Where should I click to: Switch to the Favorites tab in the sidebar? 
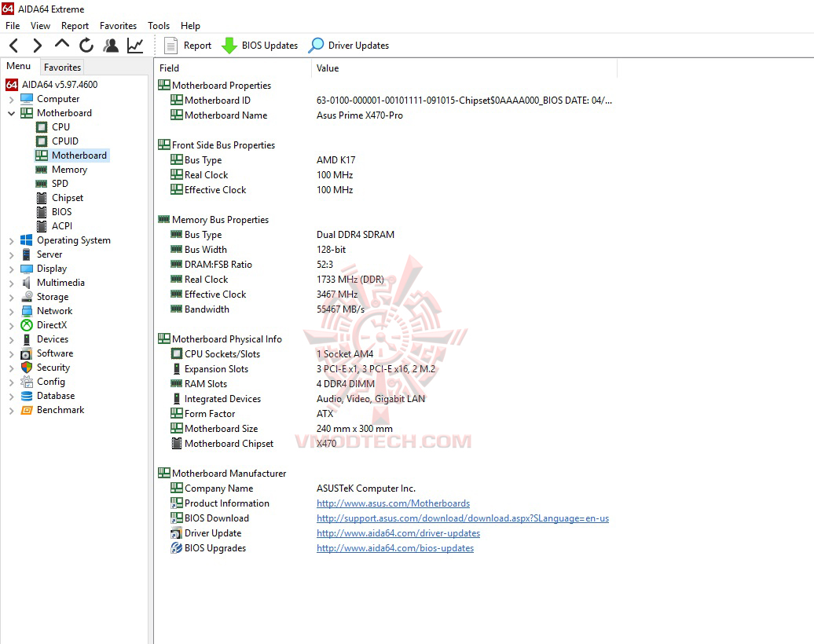click(x=62, y=68)
